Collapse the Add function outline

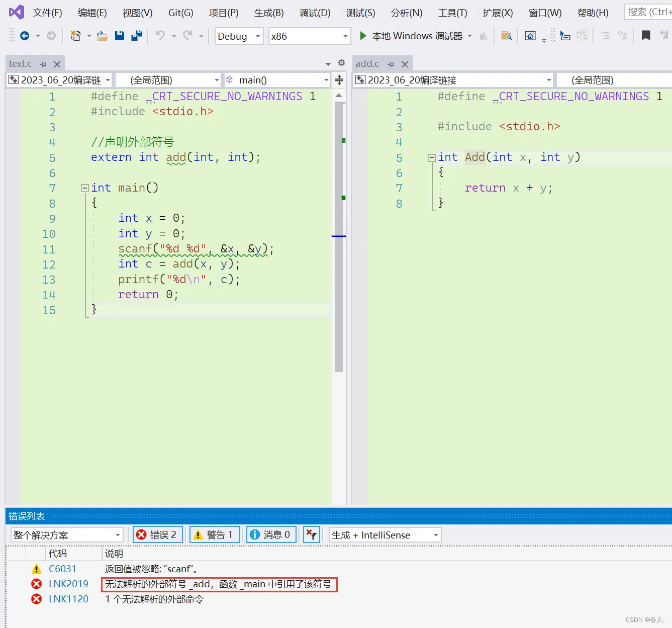click(431, 158)
